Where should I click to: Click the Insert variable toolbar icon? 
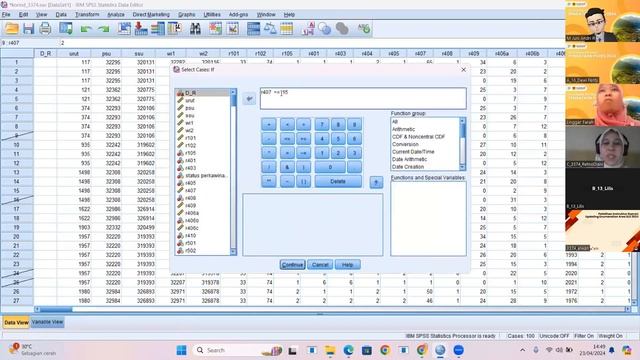[x=233, y=29]
